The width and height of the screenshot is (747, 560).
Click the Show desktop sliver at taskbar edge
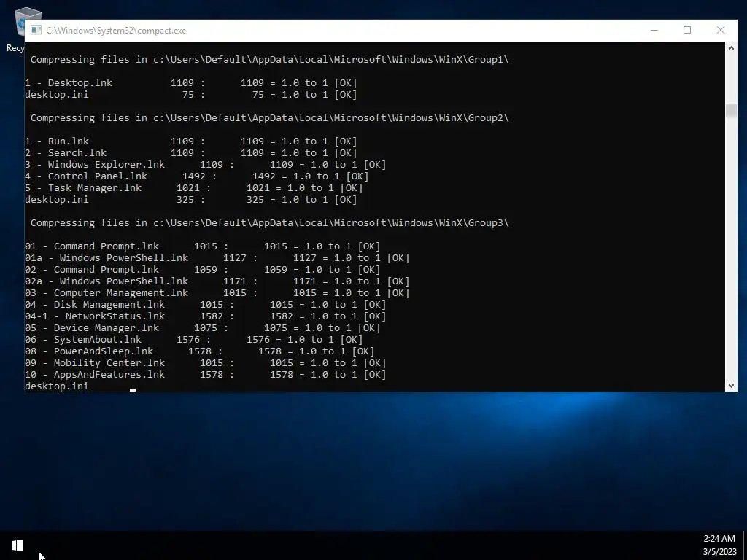pyautogui.click(x=745, y=545)
